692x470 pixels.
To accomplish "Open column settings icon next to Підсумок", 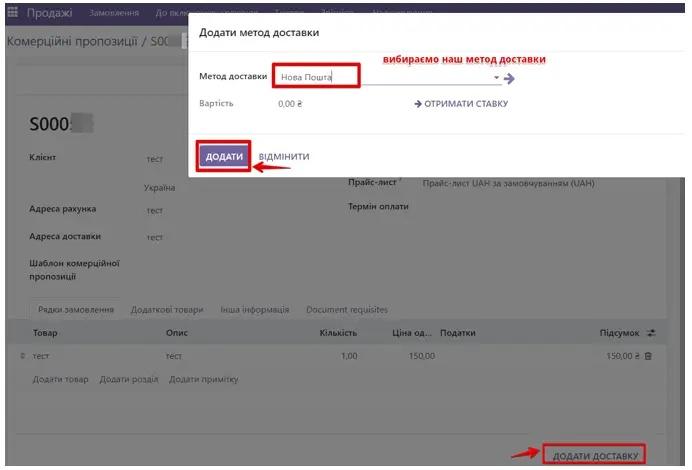I will (x=652, y=333).
